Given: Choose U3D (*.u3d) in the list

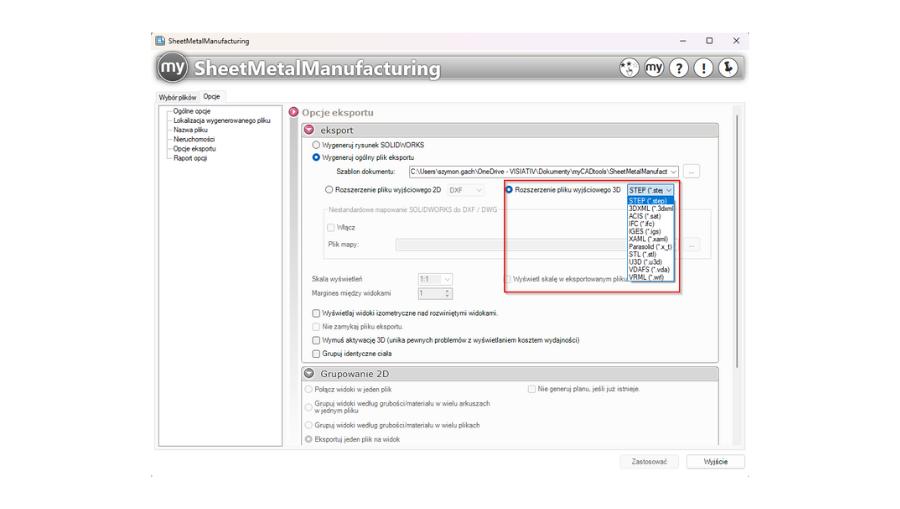Looking at the screenshot, I should 650,262.
